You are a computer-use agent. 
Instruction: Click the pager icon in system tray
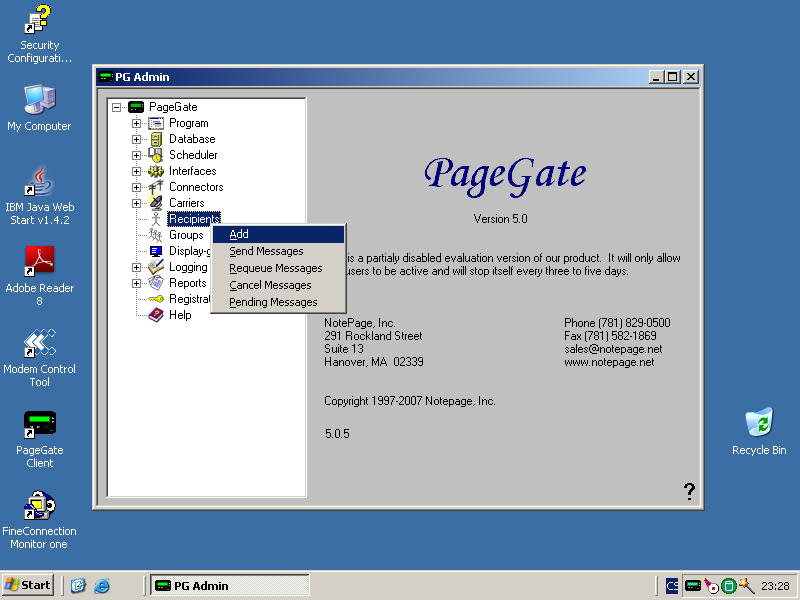(x=692, y=586)
